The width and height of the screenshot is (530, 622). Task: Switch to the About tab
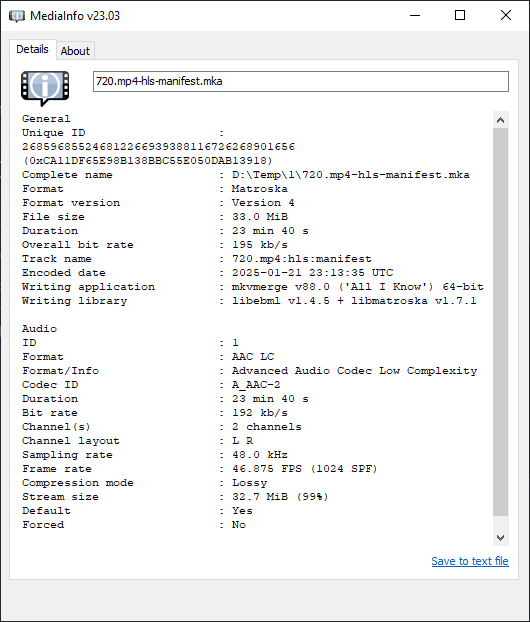[x=75, y=51]
